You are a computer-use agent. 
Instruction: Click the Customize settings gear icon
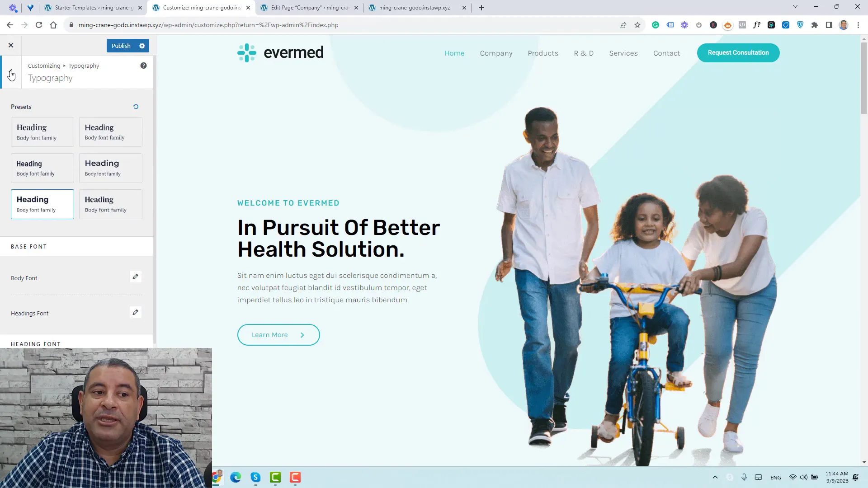142,45
